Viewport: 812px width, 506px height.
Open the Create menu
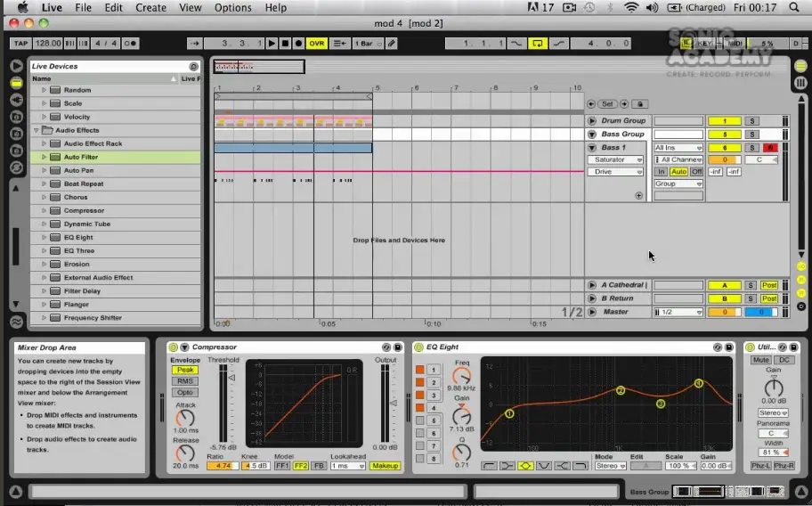pyautogui.click(x=150, y=8)
